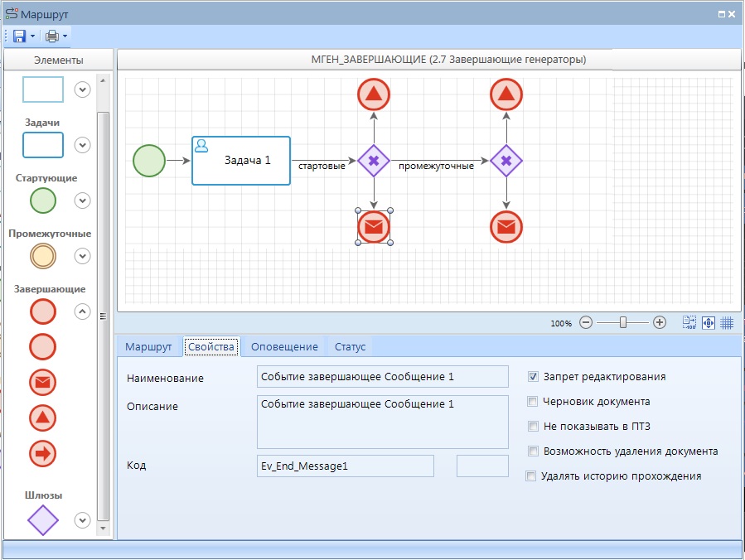Click the save floppy disk icon
The image size is (745, 560).
[19, 36]
